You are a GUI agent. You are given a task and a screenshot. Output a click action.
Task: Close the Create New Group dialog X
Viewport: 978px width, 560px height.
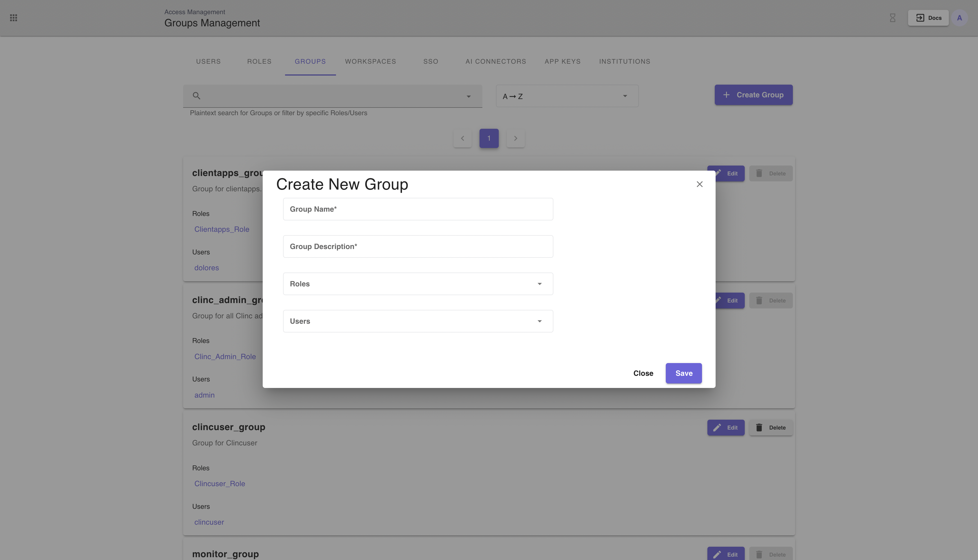[700, 184]
